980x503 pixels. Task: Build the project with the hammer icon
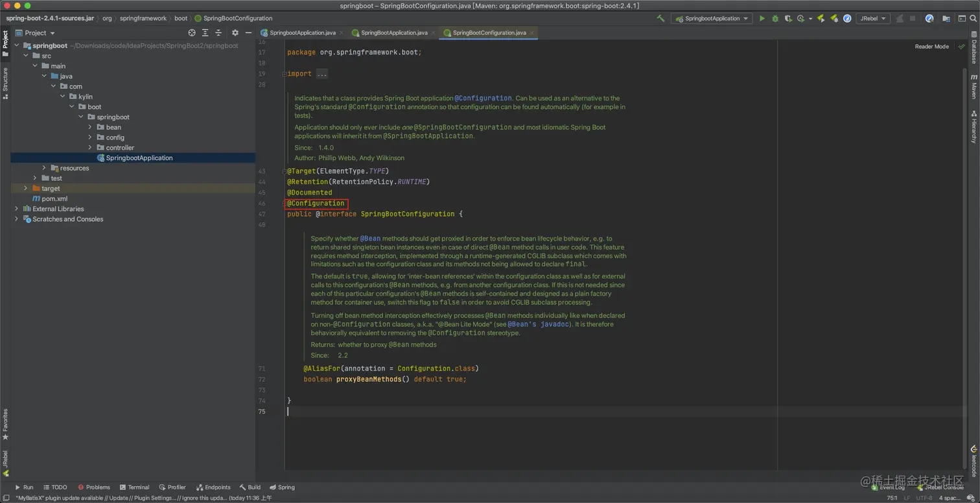tap(660, 18)
